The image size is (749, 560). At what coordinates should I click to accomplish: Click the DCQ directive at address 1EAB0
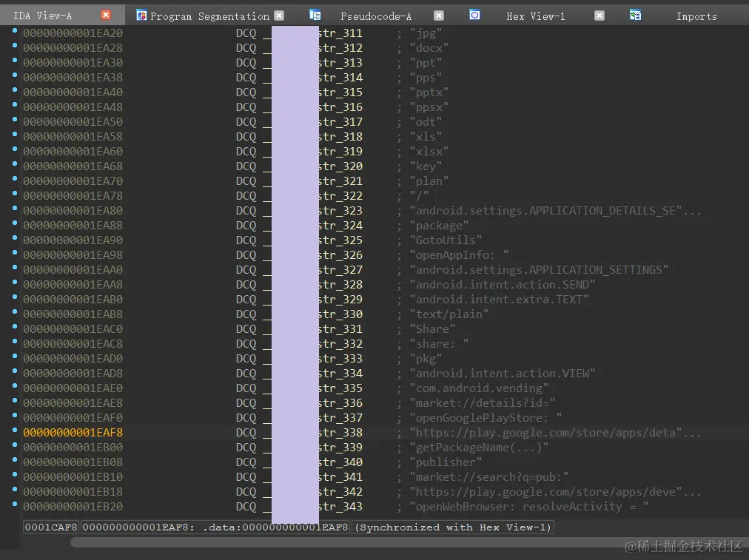click(246, 300)
